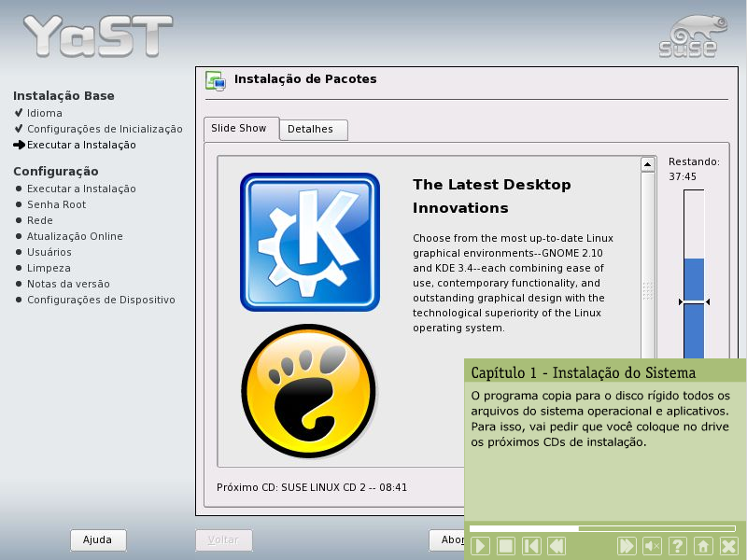Click the Ajuda button
This screenshot has height=560, width=747.
98,539
